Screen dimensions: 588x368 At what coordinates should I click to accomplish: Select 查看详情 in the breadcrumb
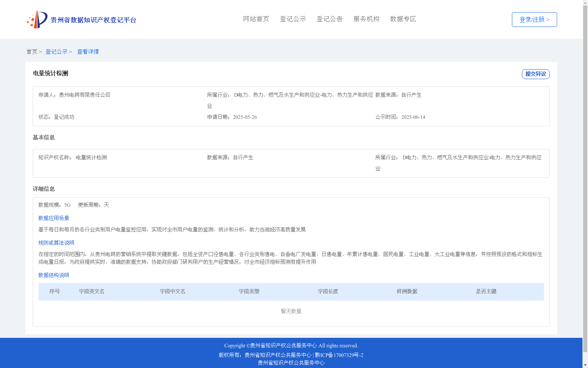[88, 52]
